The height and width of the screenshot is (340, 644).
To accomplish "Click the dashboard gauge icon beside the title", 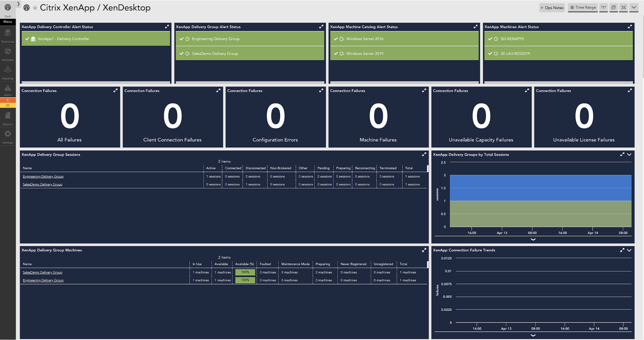I will [x=27, y=7].
